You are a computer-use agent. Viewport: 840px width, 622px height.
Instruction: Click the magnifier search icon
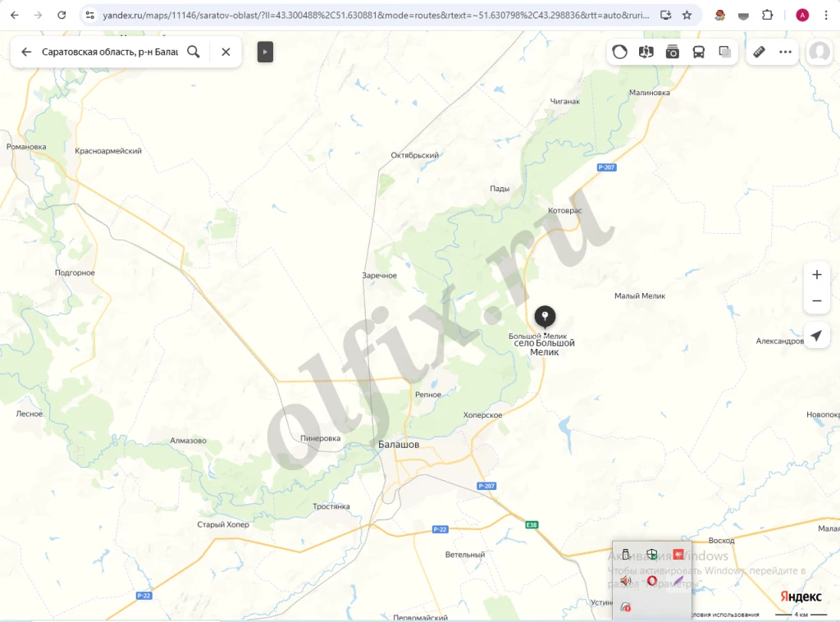point(194,52)
